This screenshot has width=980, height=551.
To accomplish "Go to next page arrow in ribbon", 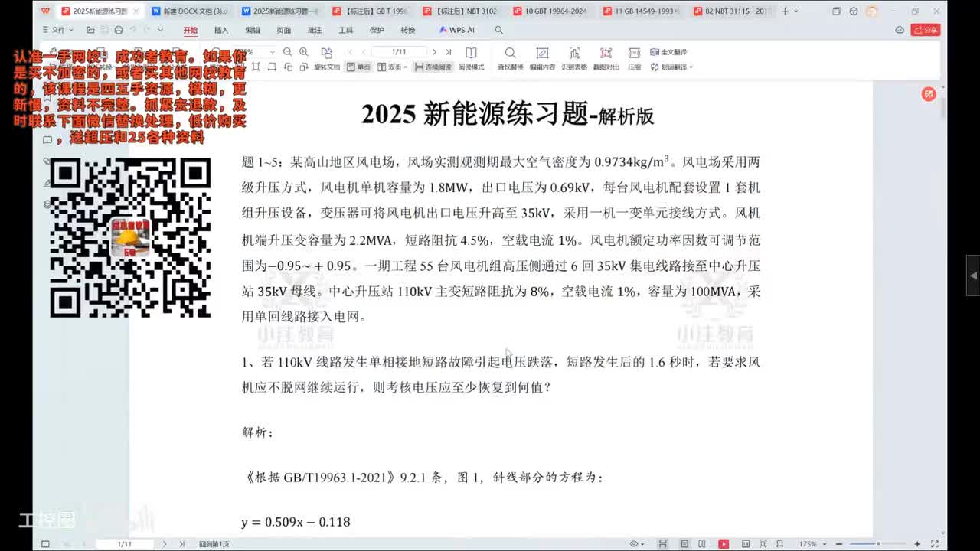I will 434,52.
